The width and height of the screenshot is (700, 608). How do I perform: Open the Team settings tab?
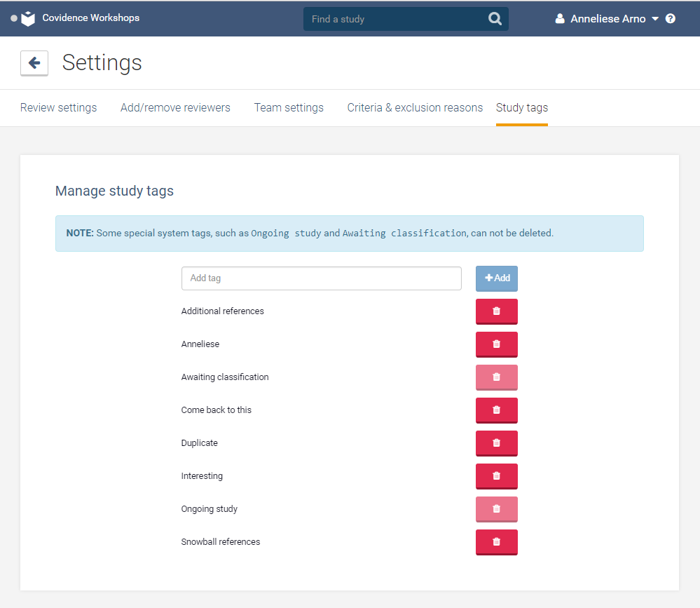289,108
